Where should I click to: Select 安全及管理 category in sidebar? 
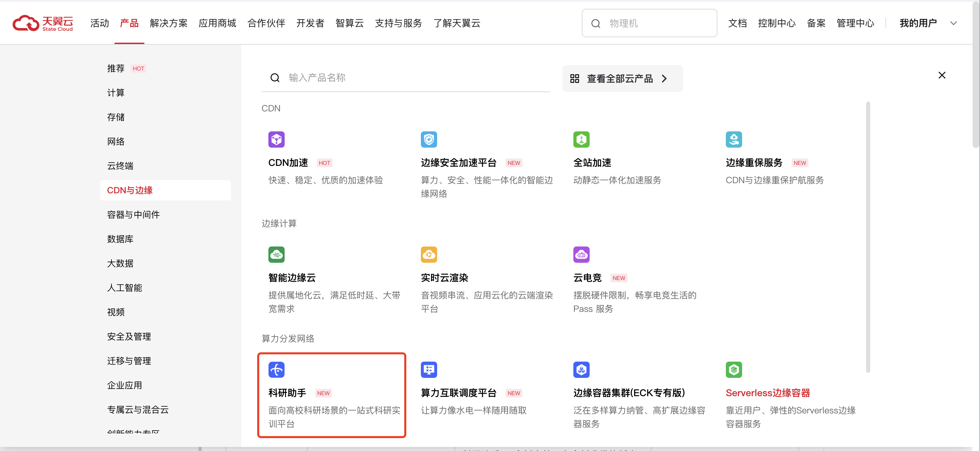tap(129, 337)
